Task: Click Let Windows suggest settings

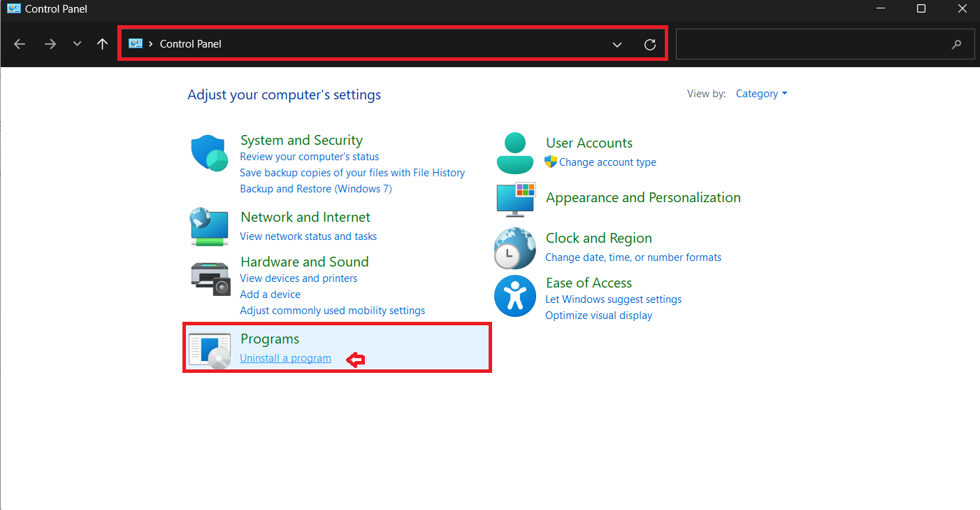Action: (x=614, y=299)
